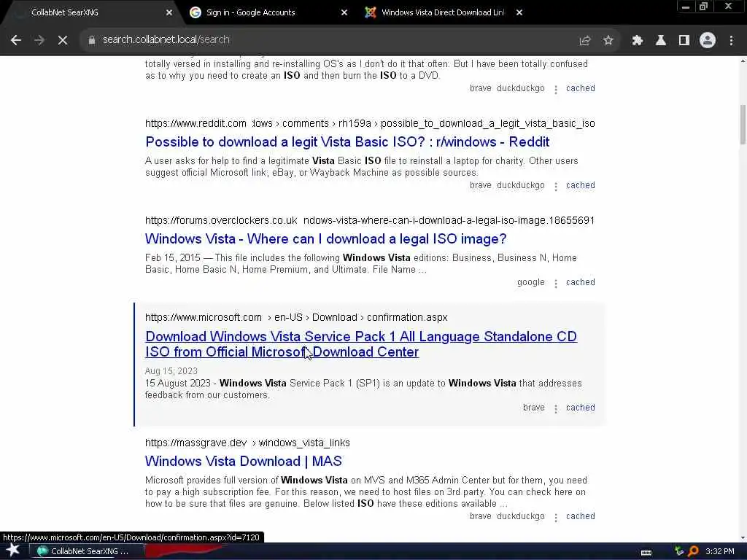Click the 3:32 PM taskbar clock
The image size is (747, 560).
coord(720,551)
